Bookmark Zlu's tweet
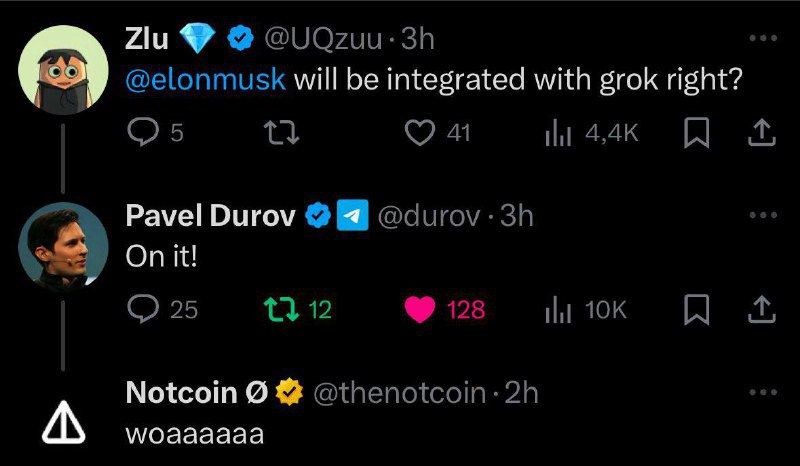The width and height of the screenshot is (800, 466). click(699, 132)
